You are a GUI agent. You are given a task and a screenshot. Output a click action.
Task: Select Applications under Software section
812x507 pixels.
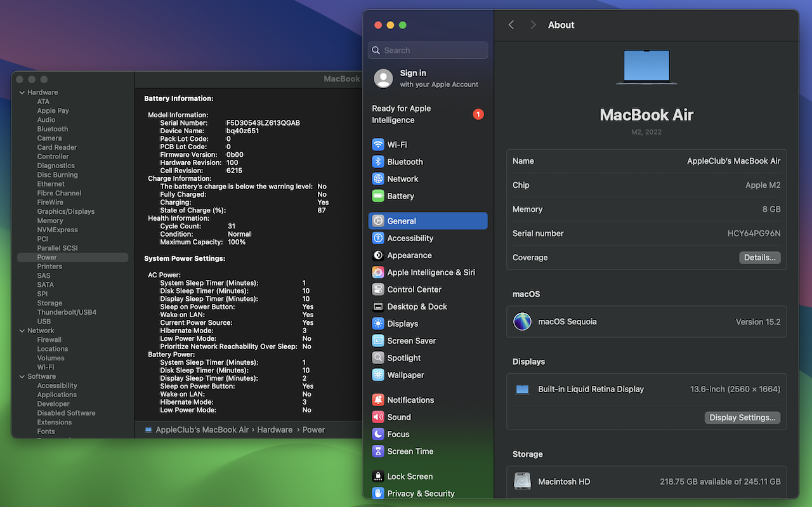(57, 395)
